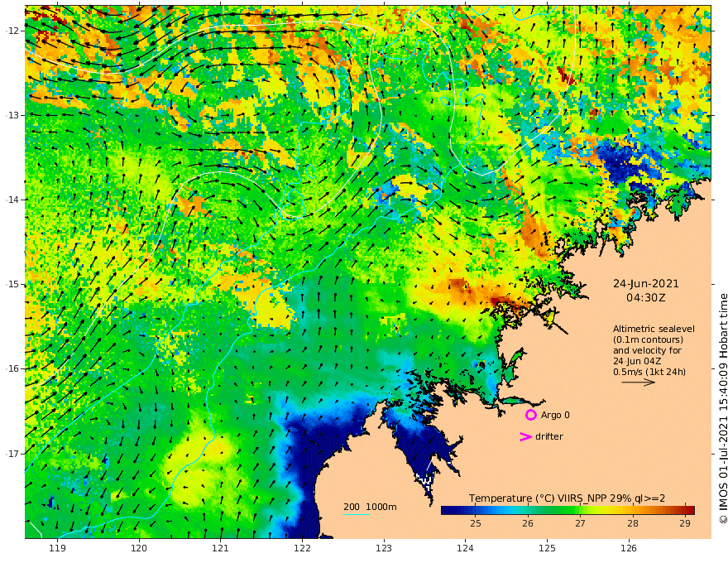Click longitude axis label 122
This screenshot has height=563, width=728.
click(x=302, y=549)
